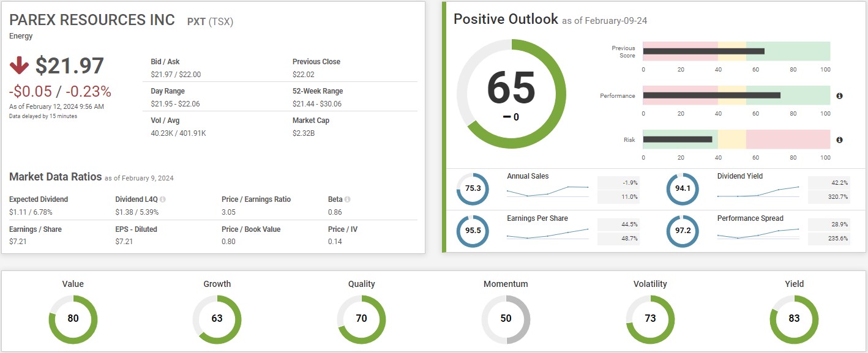Open the Performance bar info icon
The height and width of the screenshot is (353, 868).
tap(839, 96)
